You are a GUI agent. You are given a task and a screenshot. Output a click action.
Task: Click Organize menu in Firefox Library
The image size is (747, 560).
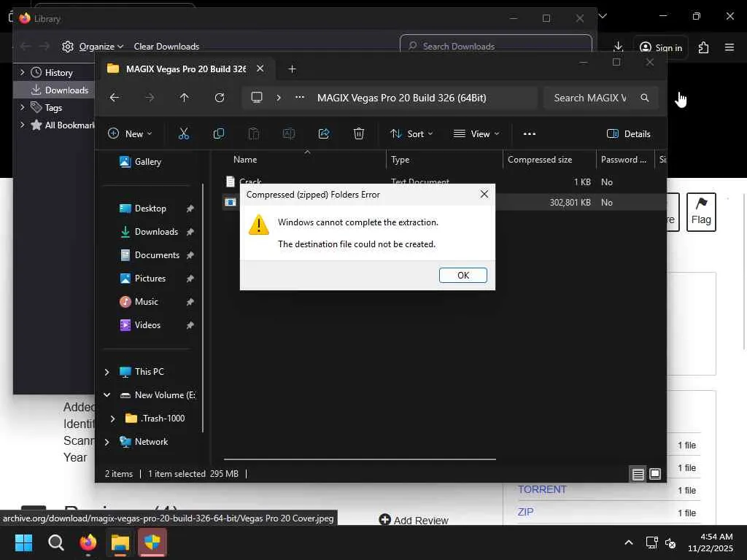tap(93, 47)
